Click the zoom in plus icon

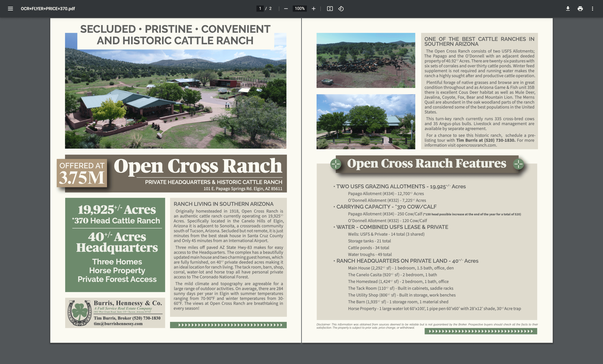(x=314, y=9)
